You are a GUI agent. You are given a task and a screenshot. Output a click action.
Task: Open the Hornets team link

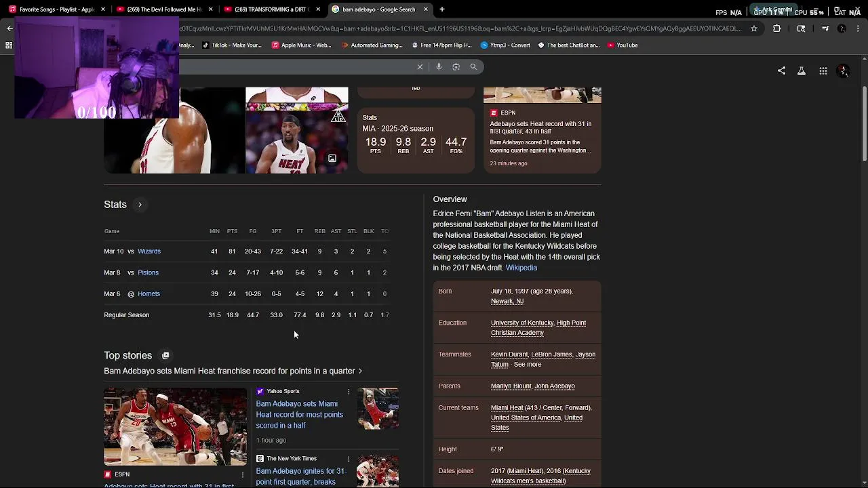coord(149,294)
